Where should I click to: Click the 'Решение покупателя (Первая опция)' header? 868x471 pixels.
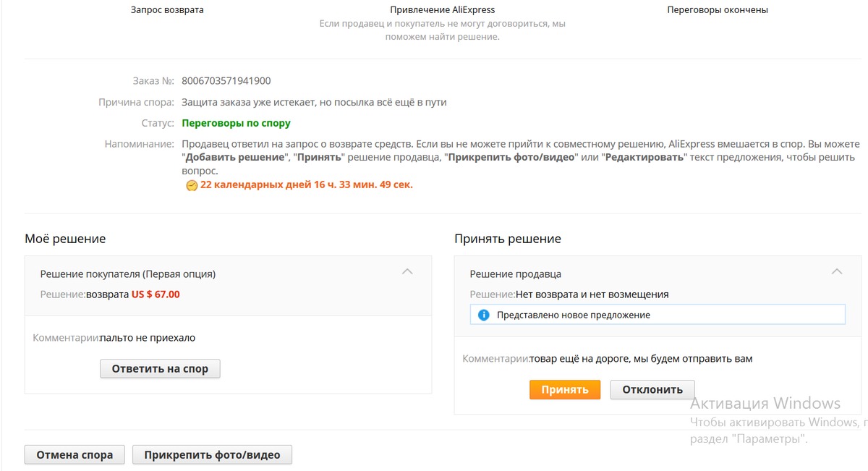pos(127,274)
